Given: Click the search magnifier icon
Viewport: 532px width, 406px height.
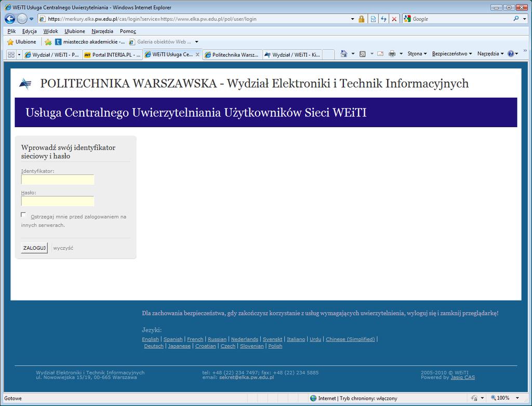Looking at the screenshot, I should pos(516,19).
